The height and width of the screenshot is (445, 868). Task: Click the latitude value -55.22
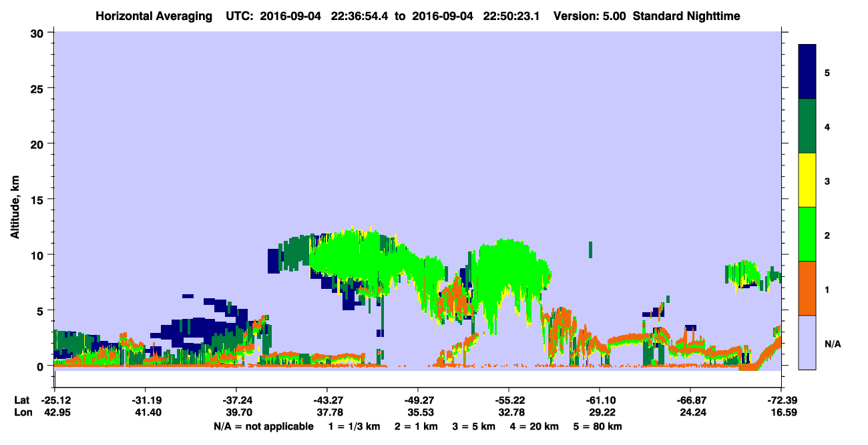(509, 400)
